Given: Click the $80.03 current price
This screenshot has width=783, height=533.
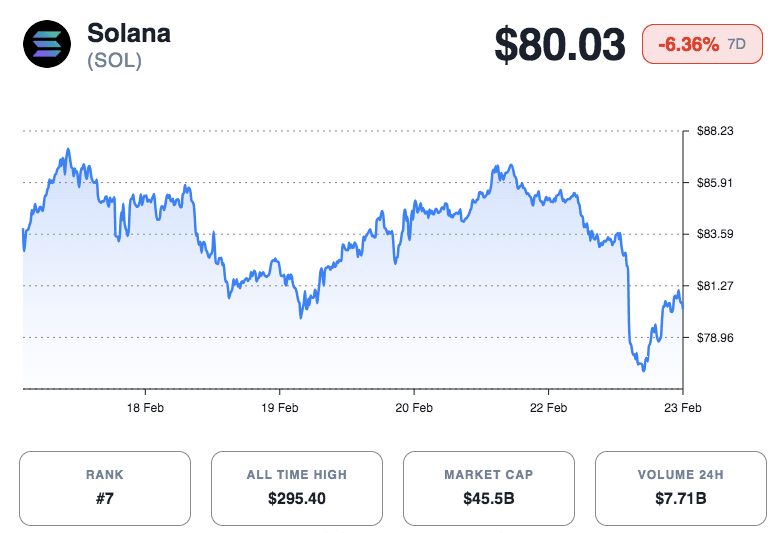Looking at the screenshot, I should [x=561, y=45].
